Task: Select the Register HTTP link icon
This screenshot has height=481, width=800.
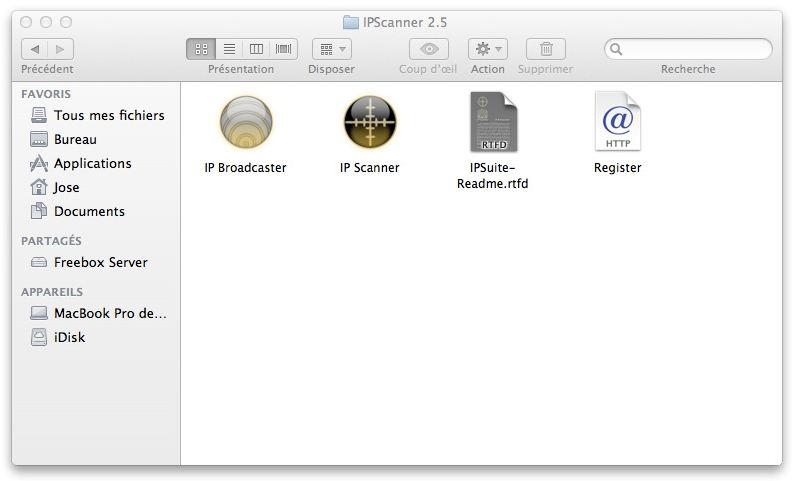Action: (617, 121)
